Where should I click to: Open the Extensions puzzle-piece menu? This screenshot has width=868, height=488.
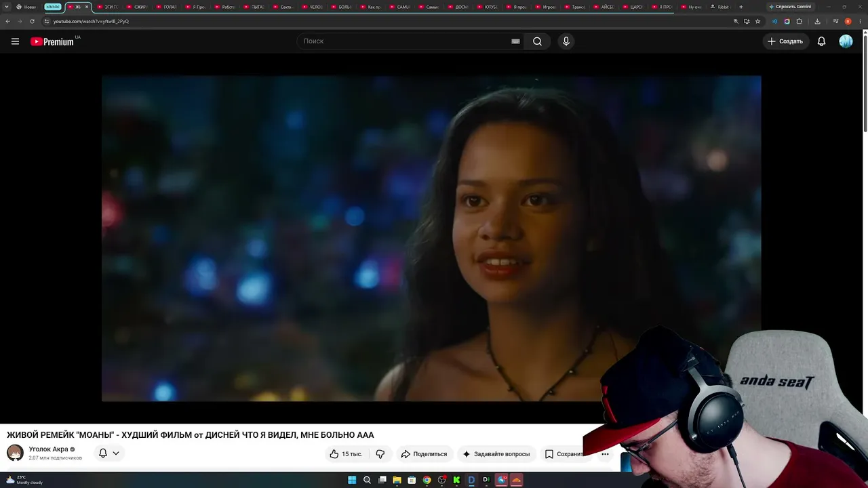pyautogui.click(x=799, y=21)
